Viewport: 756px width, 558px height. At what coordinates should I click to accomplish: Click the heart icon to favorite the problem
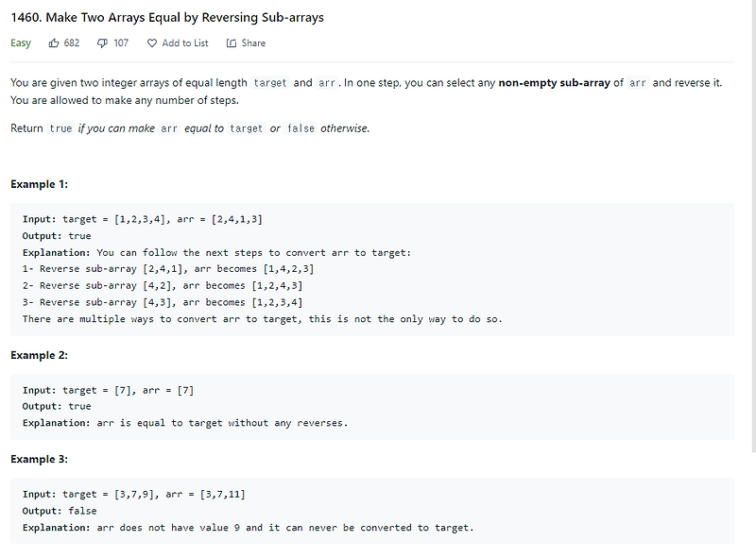coord(151,42)
